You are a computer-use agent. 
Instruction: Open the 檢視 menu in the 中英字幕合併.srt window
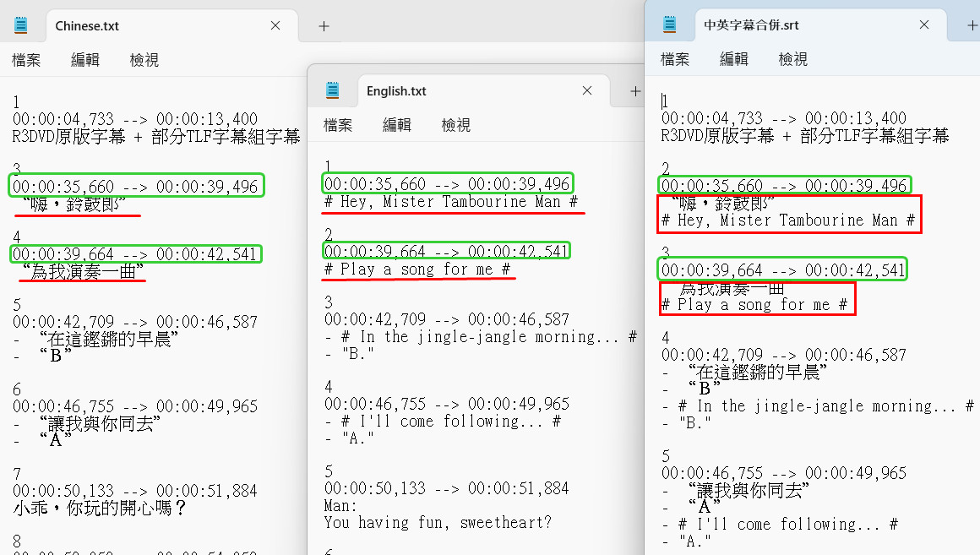[792, 59]
